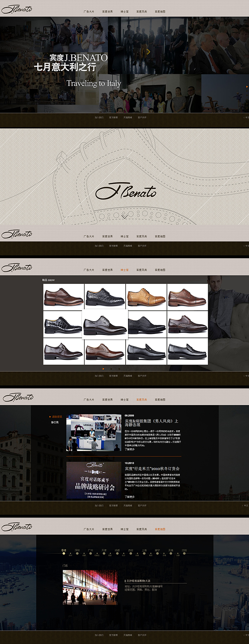Click 天猫商城 in the footer under the Italy banner
This screenshot has height=644, width=249.
(128, 117)
